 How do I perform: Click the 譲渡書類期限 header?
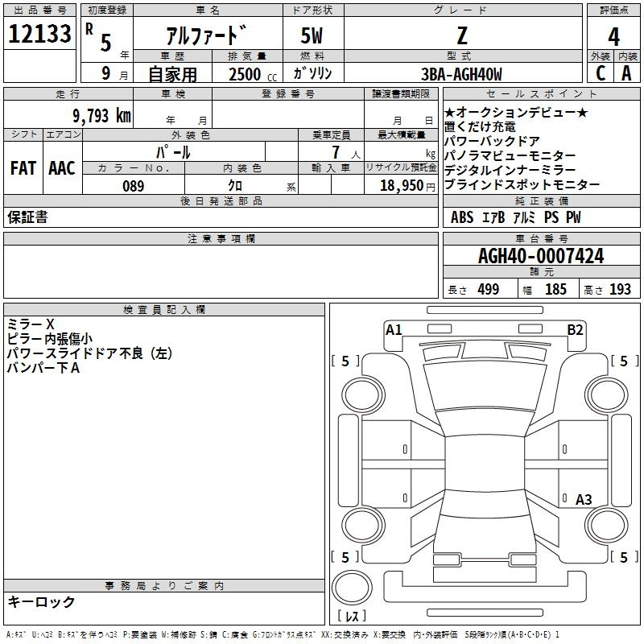coord(401,93)
